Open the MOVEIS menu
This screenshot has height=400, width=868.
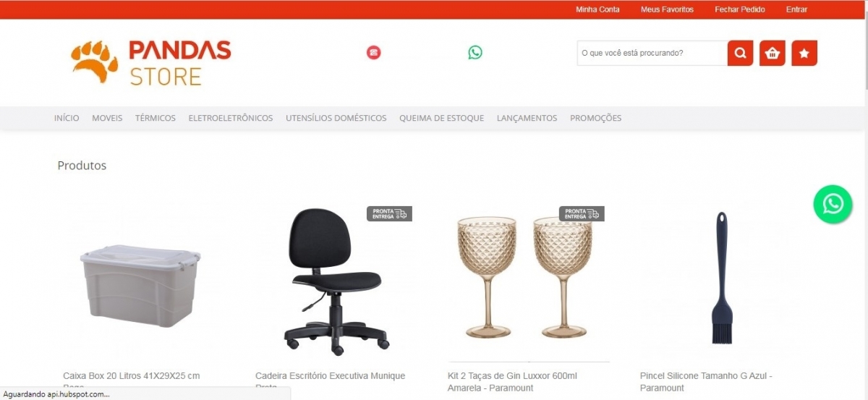pos(107,118)
